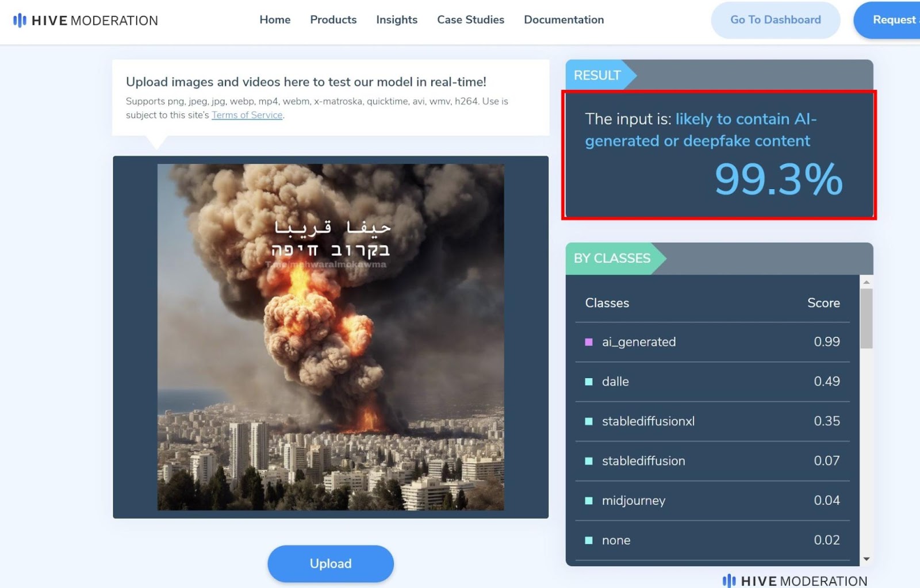The height and width of the screenshot is (588, 920).
Task: Open the Home menu item
Action: [x=275, y=20]
